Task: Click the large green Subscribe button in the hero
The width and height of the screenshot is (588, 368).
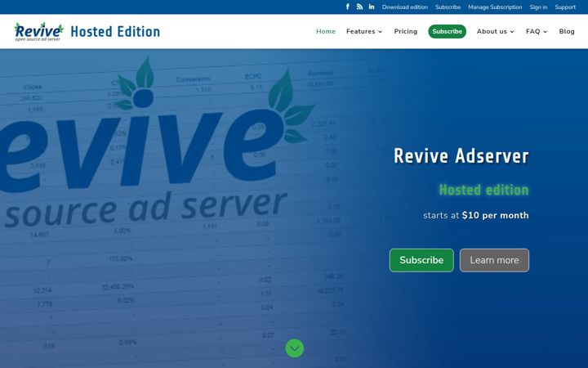Action: [421, 260]
